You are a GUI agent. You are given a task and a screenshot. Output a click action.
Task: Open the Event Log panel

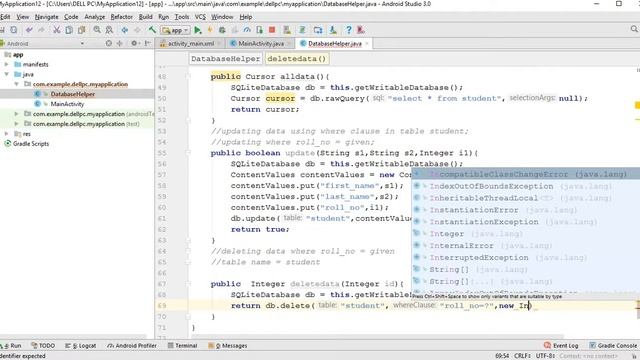561,345
